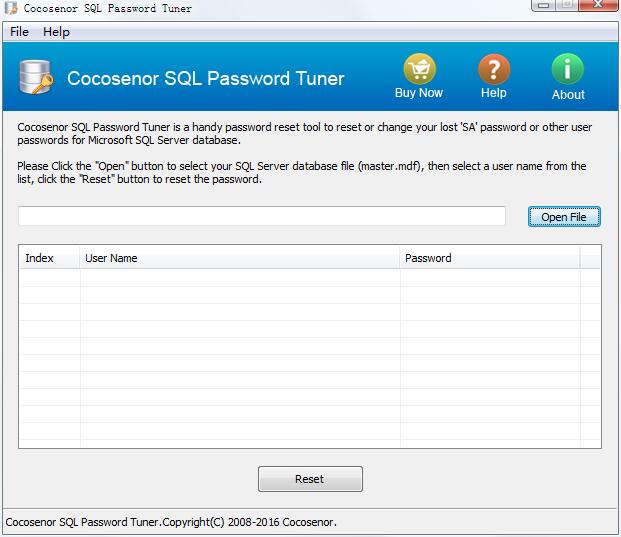The width and height of the screenshot is (621, 537).
Task: Open the Help menu in menu bar
Action: point(56,32)
